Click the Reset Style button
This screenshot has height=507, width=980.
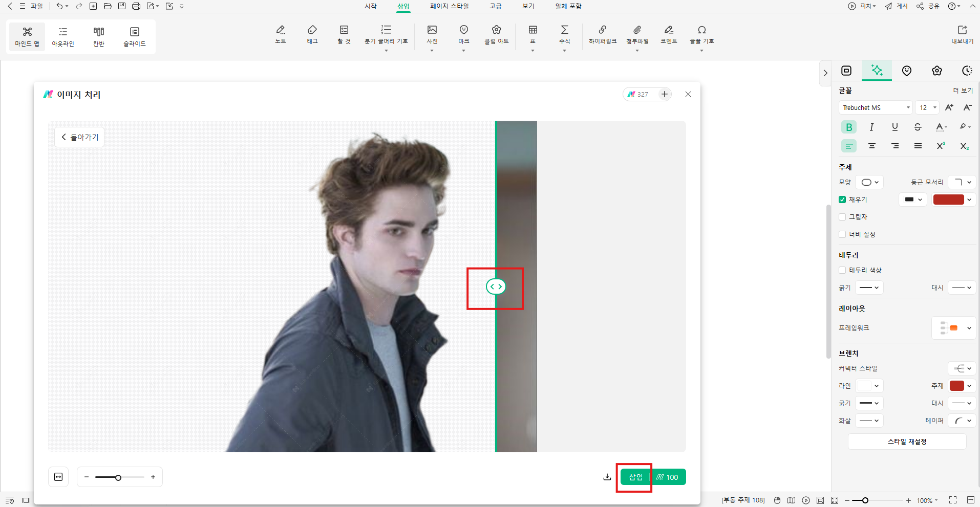pos(907,442)
